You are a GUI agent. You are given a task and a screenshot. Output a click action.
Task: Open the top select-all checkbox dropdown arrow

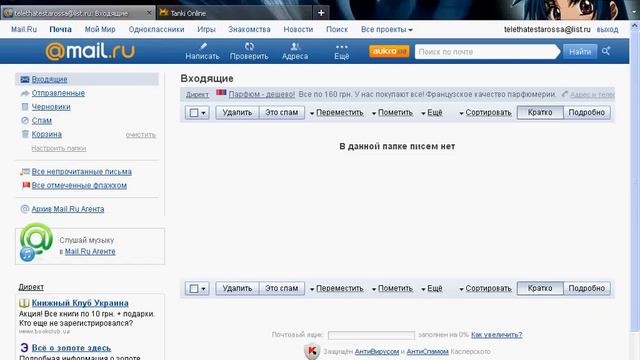203,113
